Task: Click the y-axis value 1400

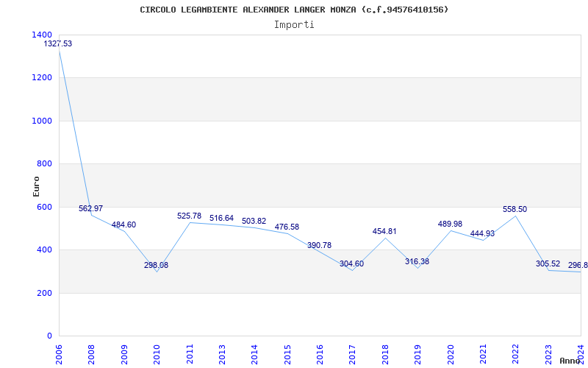Action: point(42,35)
